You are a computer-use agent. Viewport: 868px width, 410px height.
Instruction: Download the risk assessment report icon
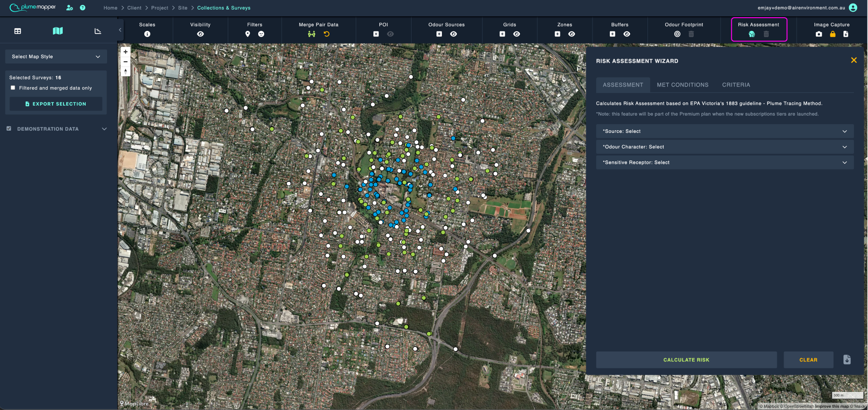coord(847,360)
